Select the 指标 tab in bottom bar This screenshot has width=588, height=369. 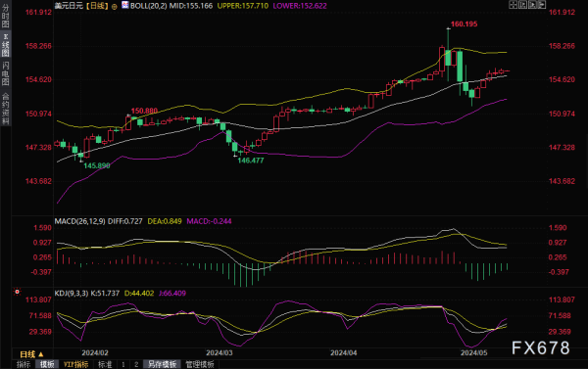point(24,364)
